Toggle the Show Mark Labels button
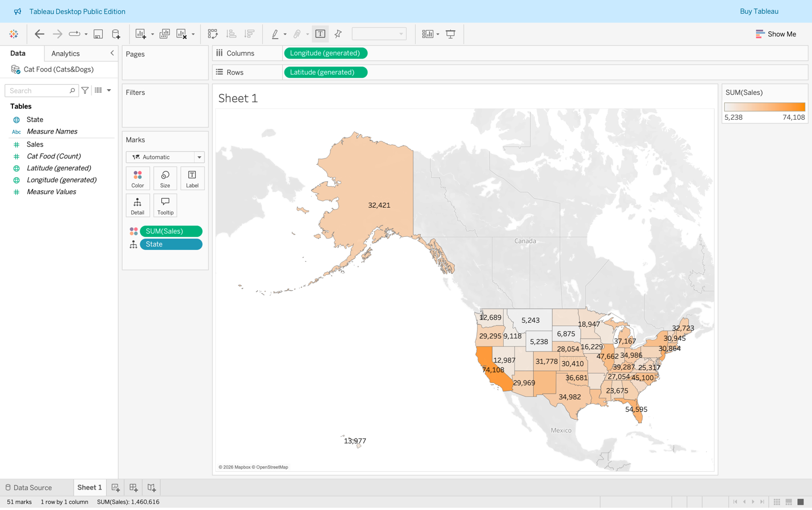 (320, 34)
